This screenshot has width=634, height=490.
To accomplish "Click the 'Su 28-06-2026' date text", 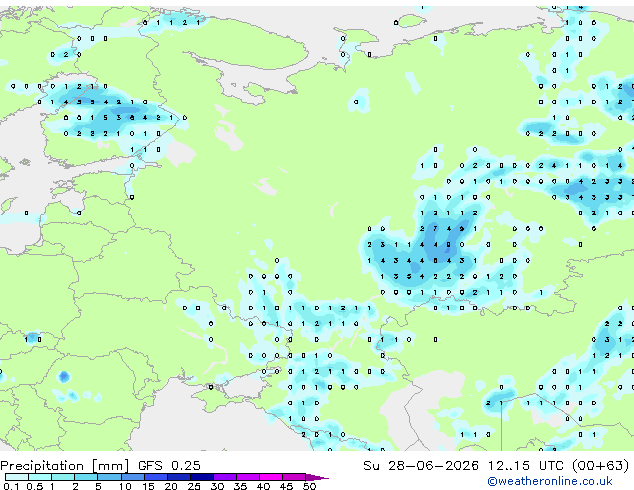I will coord(421,466).
